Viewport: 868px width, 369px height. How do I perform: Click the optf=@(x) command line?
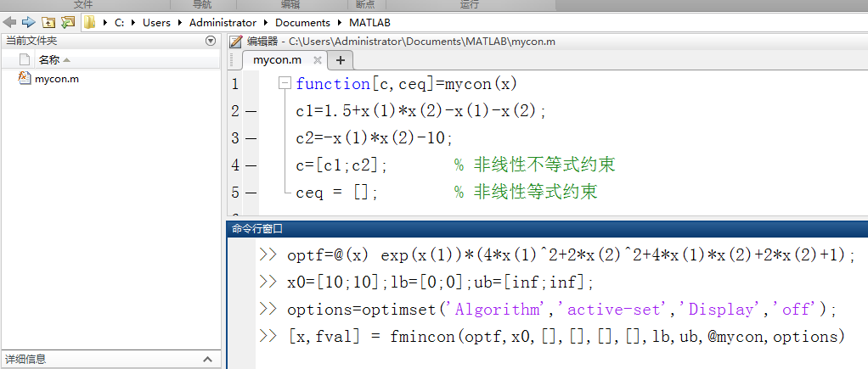pyautogui.click(x=572, y=255)
